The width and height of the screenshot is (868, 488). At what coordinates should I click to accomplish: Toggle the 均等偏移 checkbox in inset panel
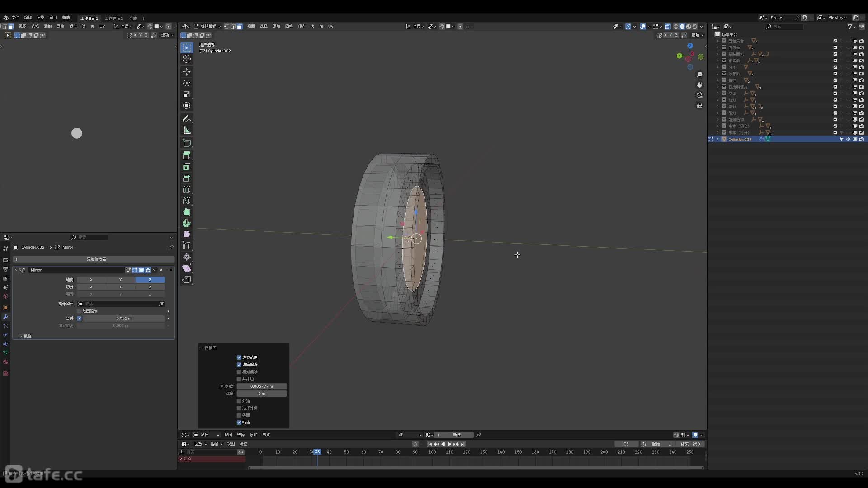click(239, 365)
